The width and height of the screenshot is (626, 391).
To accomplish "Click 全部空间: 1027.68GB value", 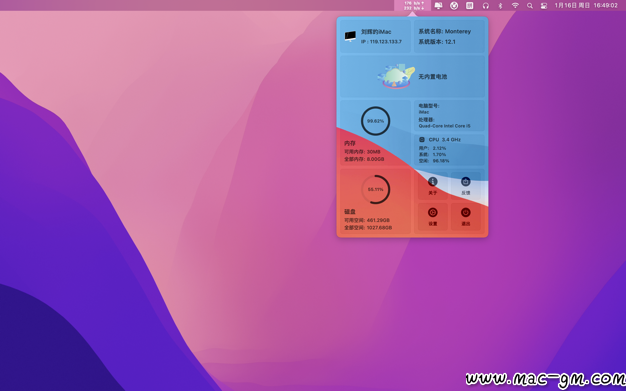I will [368, 228].
